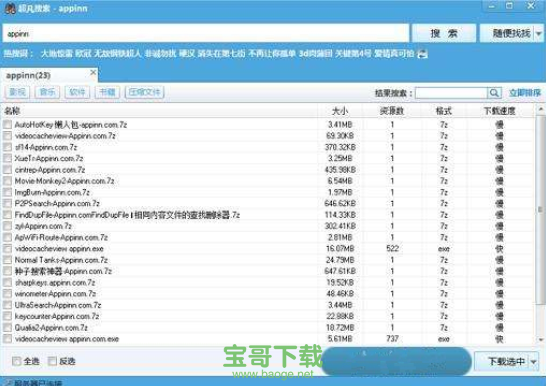Select the UltraSearch-Appinn.com.7z file name
The image size is (546, 386).
[x=58, y=305]
